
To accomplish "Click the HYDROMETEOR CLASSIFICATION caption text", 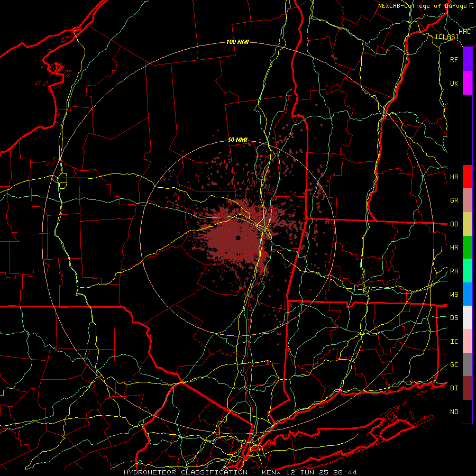I will pos(186,472).
